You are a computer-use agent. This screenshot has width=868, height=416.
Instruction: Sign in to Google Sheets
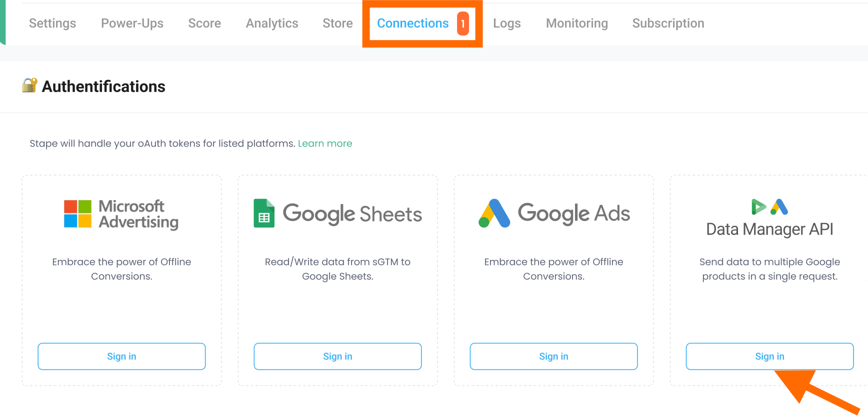click(x=337, y=356)
